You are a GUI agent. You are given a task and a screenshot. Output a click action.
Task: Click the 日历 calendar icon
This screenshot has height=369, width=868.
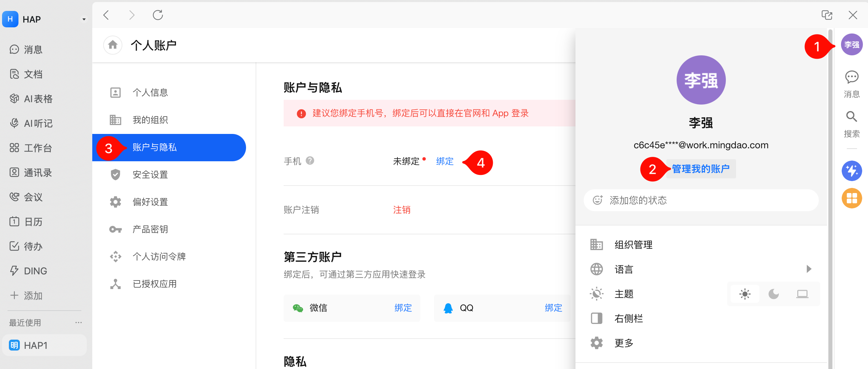point(14,221)
